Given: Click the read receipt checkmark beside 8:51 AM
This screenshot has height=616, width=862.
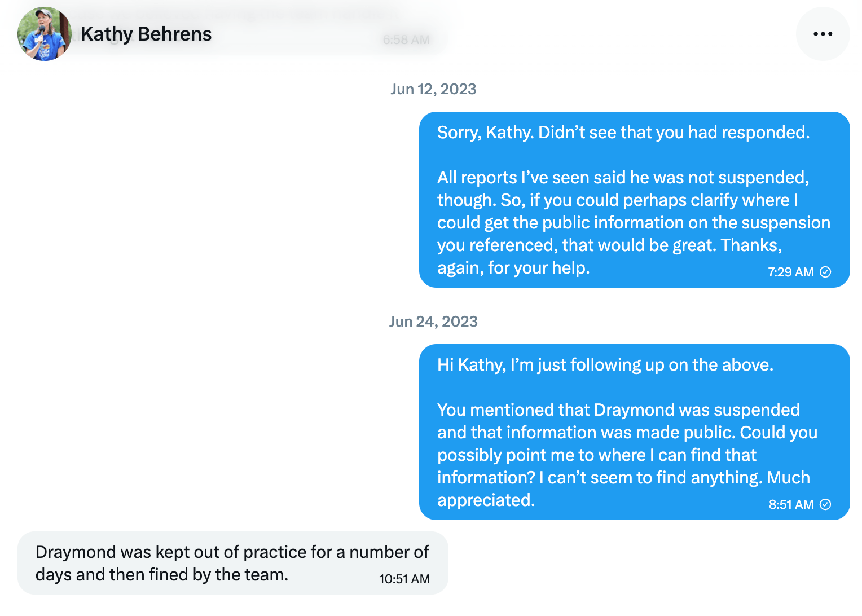Looking at the screenshot, I should pyautogui.click(x=825, y=504).
